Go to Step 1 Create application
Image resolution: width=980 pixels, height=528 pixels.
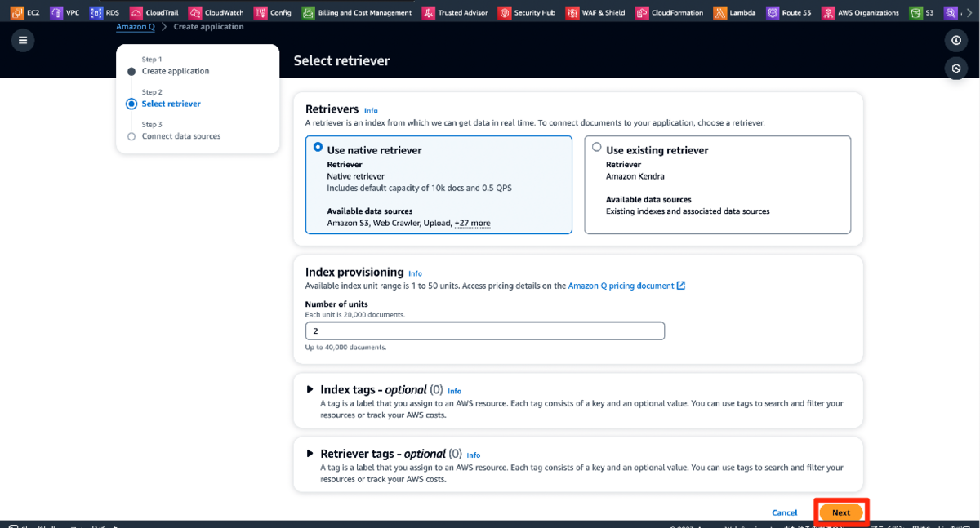[x=176, y=71]
